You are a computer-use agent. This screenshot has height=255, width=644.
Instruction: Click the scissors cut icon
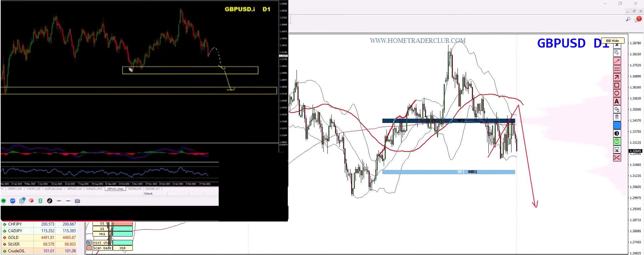pyautogui.click(x=617, y=157)
